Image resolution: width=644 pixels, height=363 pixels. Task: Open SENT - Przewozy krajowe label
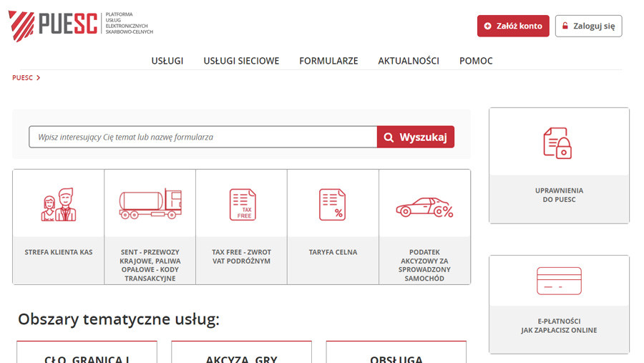[x=150, y=265]
